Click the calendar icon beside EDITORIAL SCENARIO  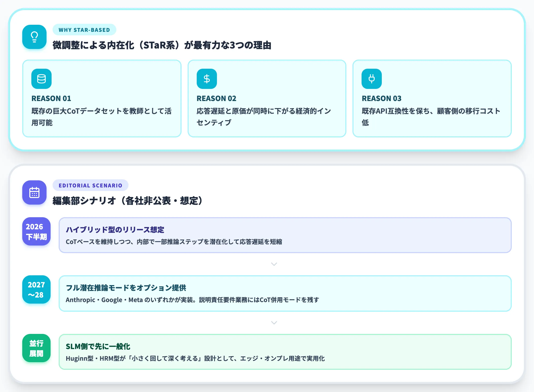(x=34, y=192)
